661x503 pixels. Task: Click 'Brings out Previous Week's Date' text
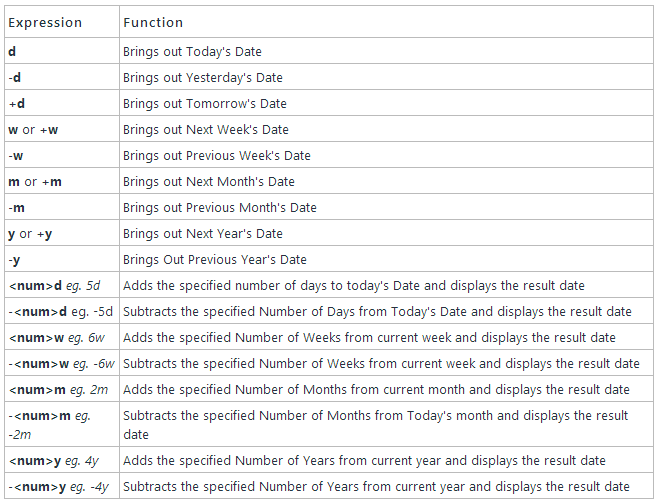[217, 156]
